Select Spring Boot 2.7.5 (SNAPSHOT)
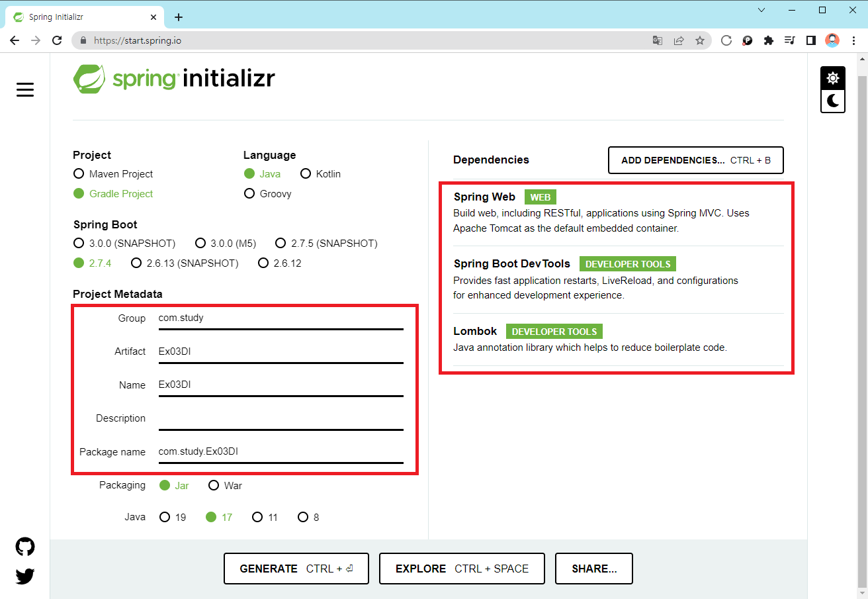The width and height of the screenshot is (868, 599). [x=326, y=243]
